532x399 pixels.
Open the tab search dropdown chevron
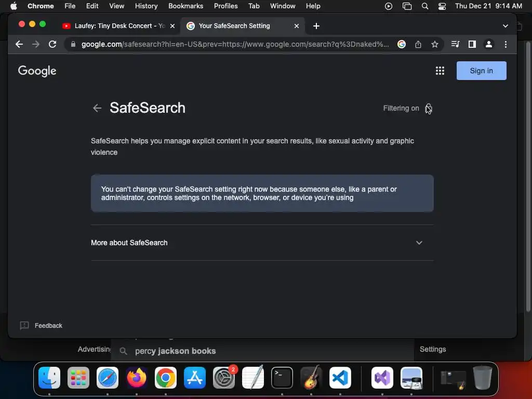(x=505, y=26)
